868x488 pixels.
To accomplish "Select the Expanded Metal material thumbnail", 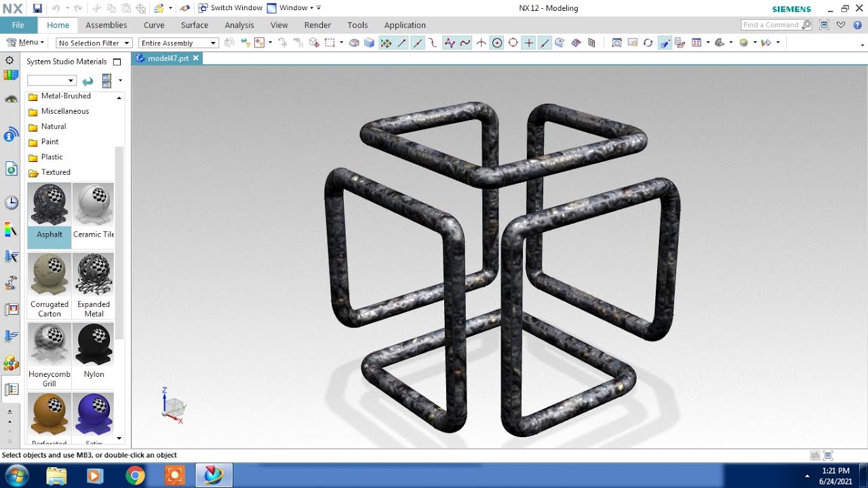I will [x=94, y=274].
